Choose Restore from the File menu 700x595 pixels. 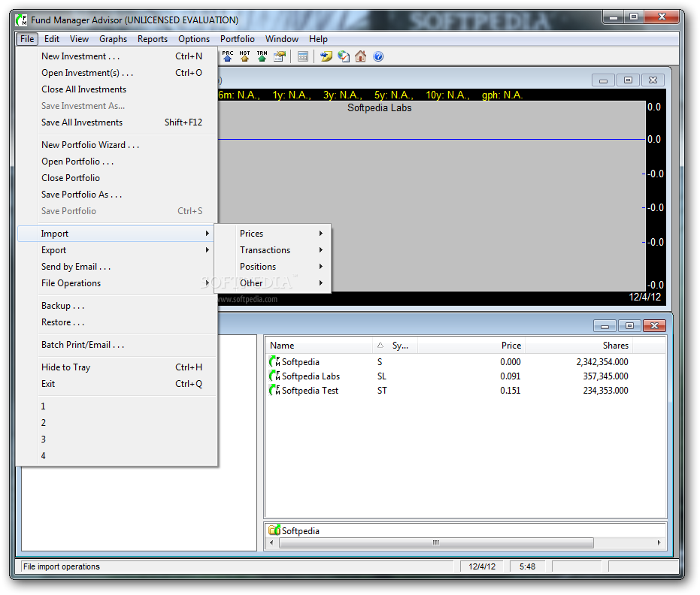(117, 322)
